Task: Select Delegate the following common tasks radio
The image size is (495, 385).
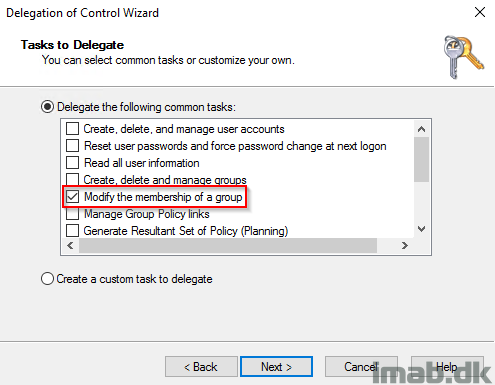Action: coord(47,107)
